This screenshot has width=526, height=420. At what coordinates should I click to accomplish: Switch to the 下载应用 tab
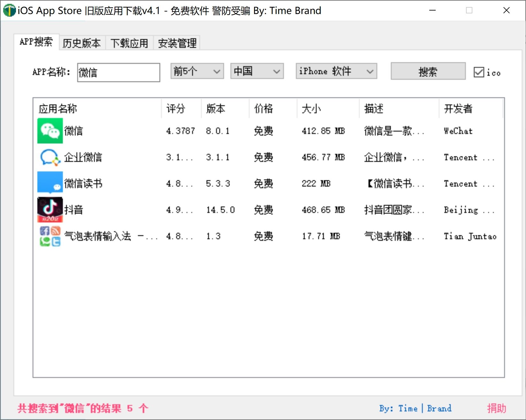pos(129,43)
